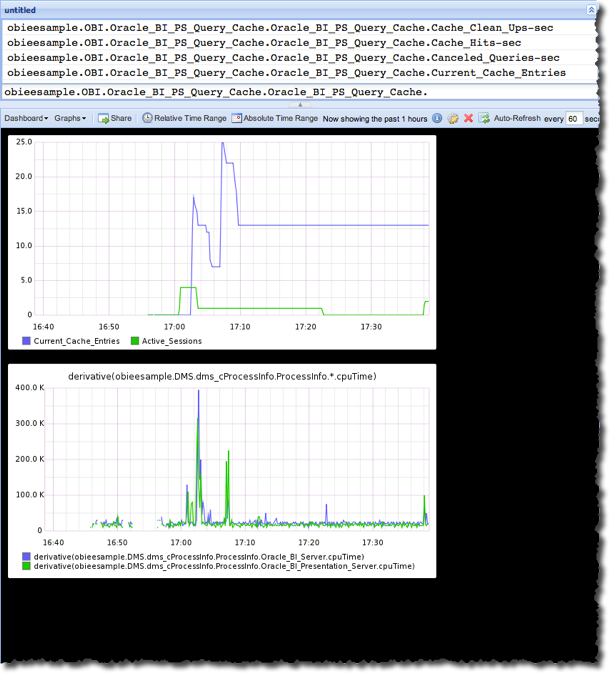Open the Relative Time Range picker

(184, 118)
